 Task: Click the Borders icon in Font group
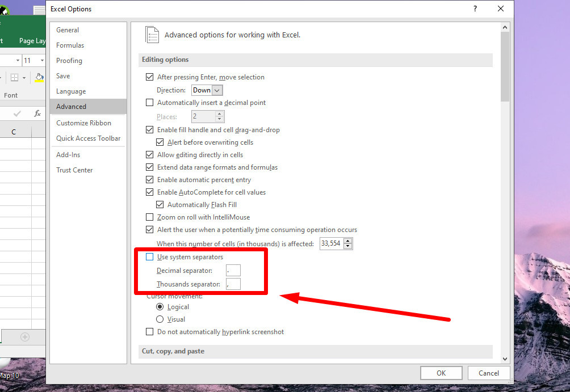click(x=14, y=78)
